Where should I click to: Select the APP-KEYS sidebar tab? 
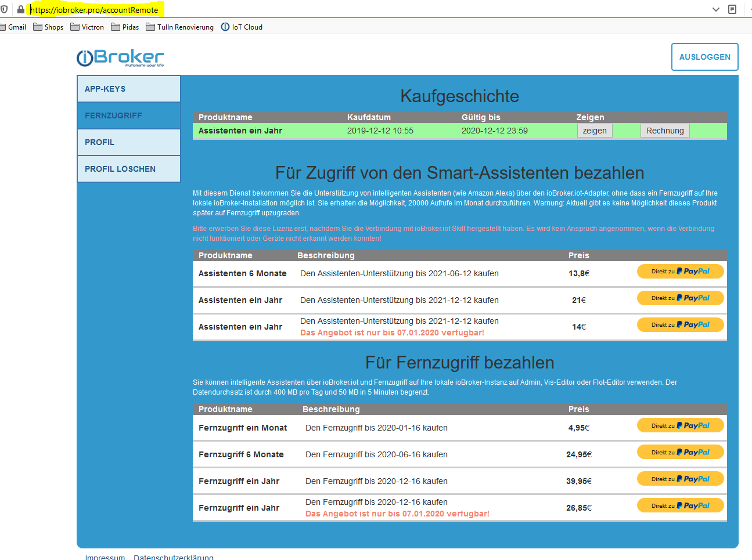point(129,89)
